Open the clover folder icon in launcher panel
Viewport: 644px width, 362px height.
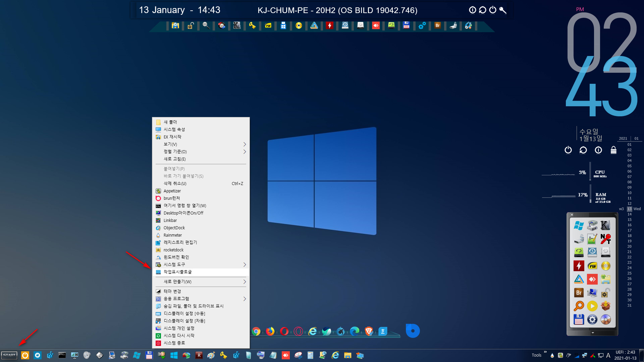pyautogui.click(x=605, y=279)
